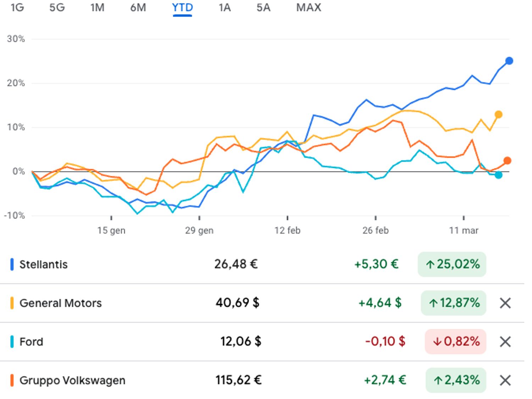Remove Ford from the comparison
Screen dimensions: 532x399
point(505,342)
